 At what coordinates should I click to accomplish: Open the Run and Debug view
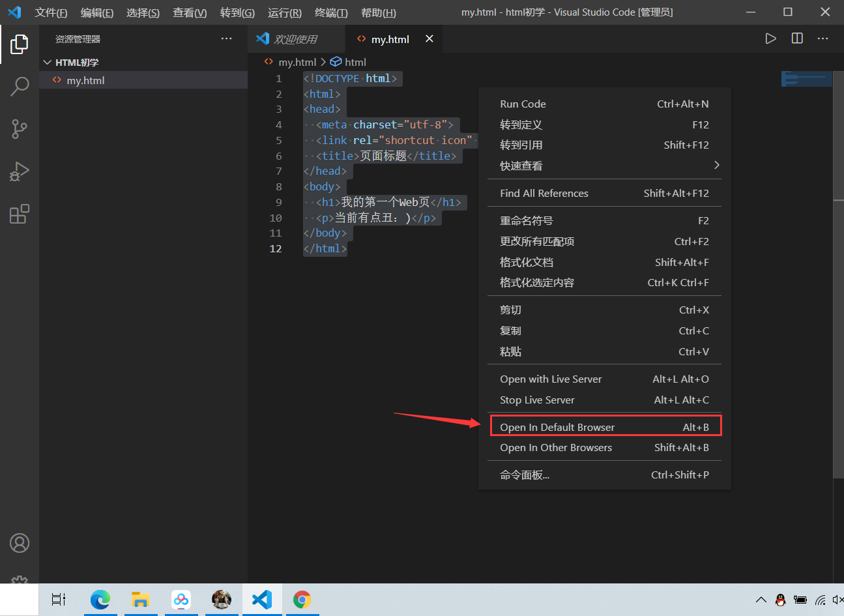pyautogui.click(x=20, y=171)
